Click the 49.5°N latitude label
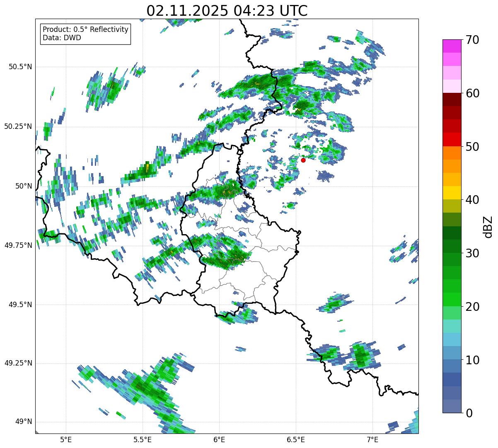The height and width of the screenshot is (448, 498). [x=20, y=305]
